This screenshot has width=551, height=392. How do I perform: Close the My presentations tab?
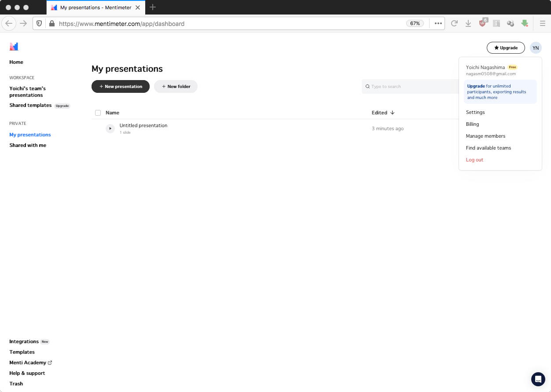click(x=138, y=7)
